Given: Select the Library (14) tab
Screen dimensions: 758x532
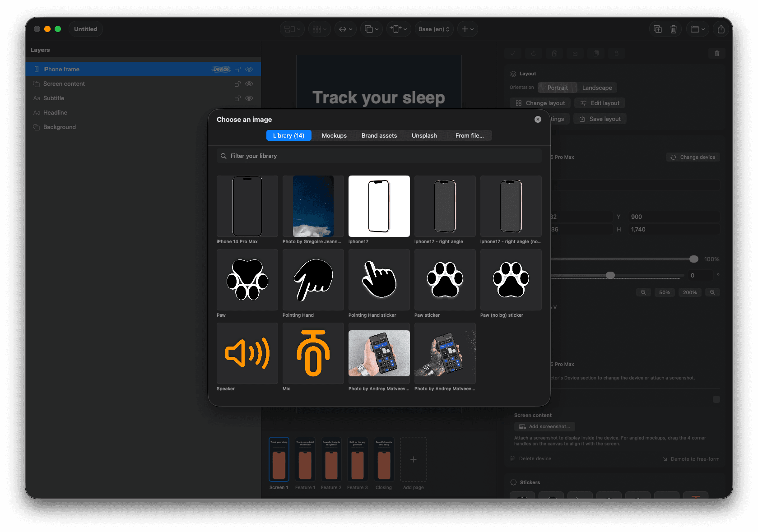Looking at the screenshot, I should [289, 135].
